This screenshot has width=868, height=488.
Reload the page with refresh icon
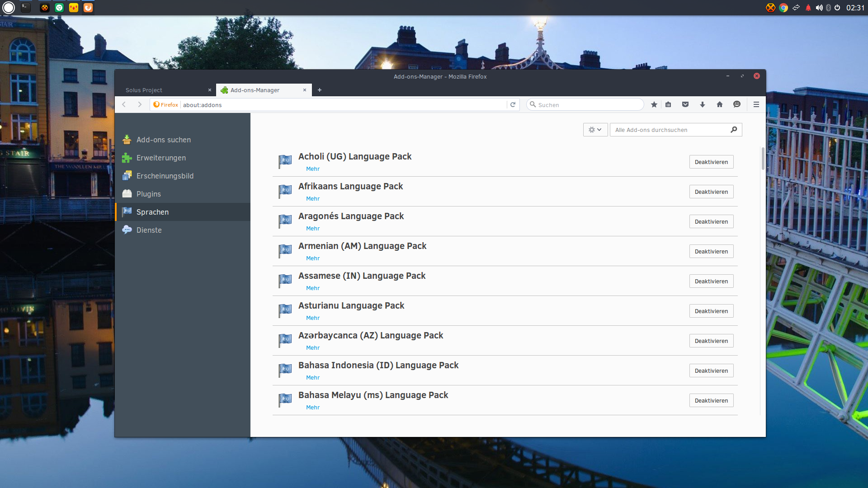(513, 104)
